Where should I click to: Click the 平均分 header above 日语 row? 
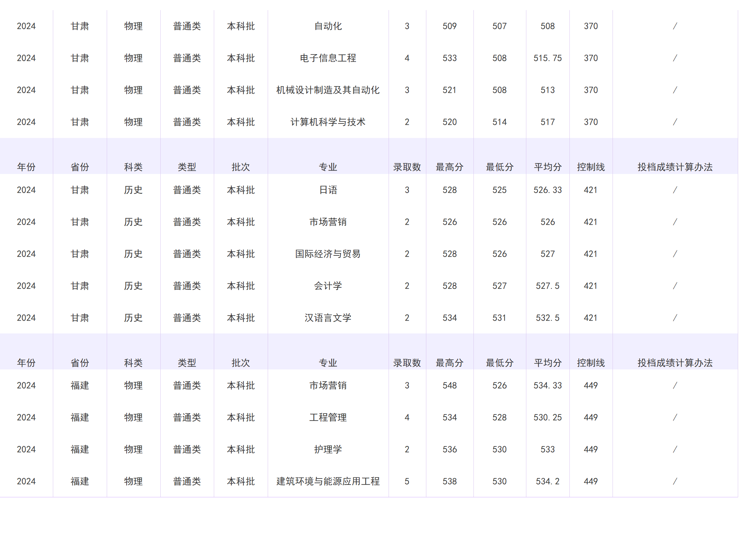point(548,167)
